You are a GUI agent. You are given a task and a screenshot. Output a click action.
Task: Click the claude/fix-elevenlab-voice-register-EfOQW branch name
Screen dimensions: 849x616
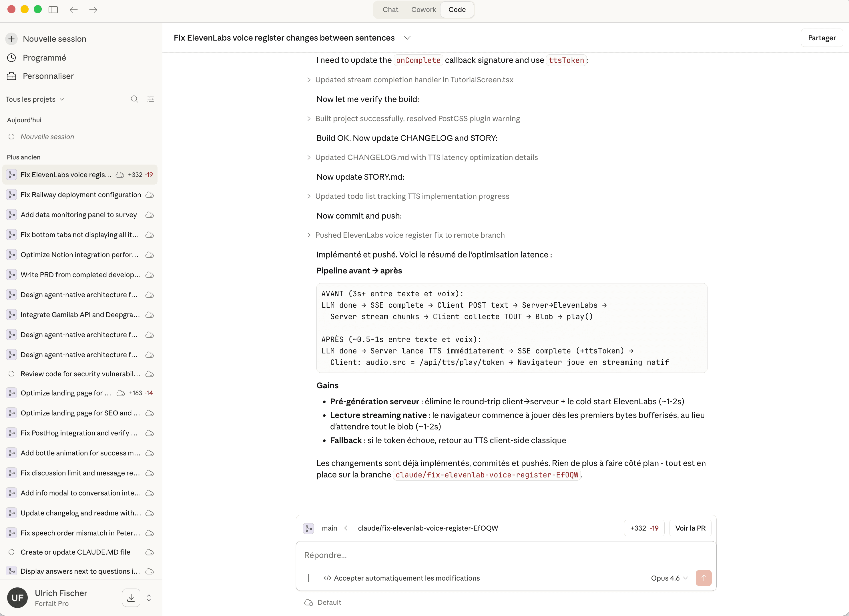428,528
